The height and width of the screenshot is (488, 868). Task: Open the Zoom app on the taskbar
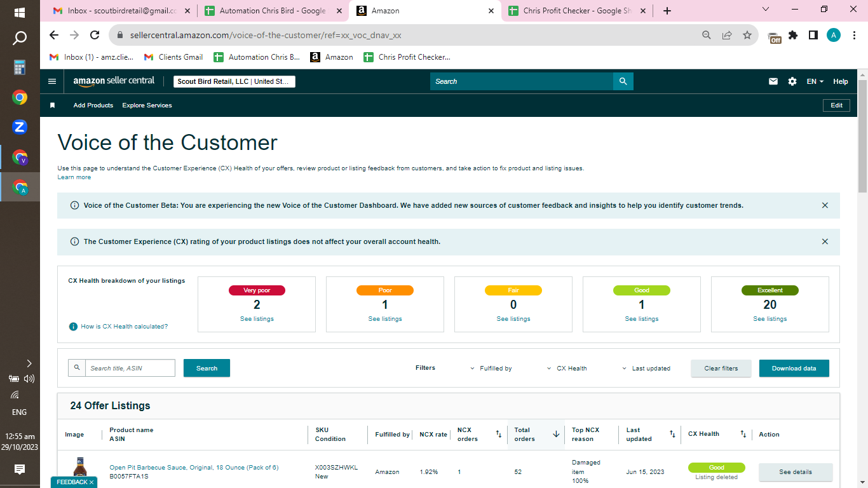pyautogui.click(x=20, y=127)
